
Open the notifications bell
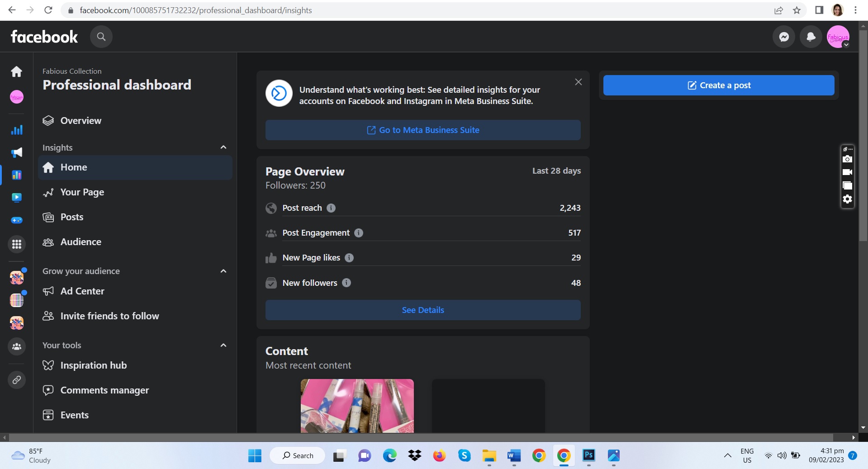811,37
